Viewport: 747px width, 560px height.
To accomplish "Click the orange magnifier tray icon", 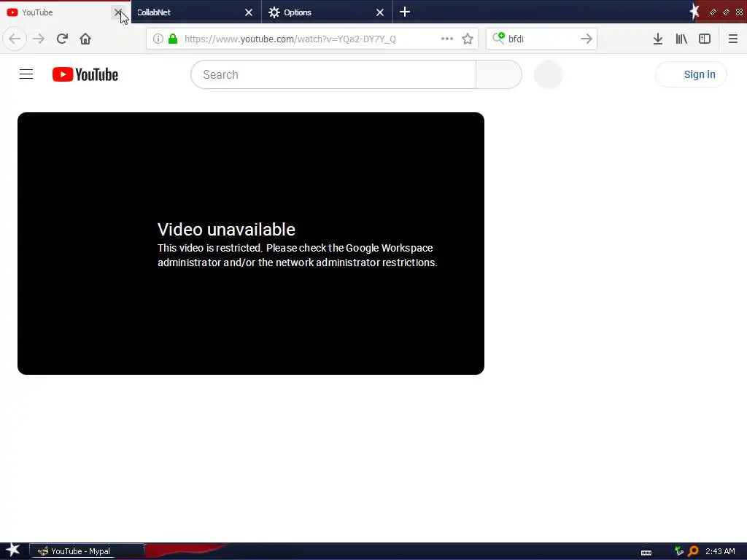I will pyautogui.click(x=693, y=551).
